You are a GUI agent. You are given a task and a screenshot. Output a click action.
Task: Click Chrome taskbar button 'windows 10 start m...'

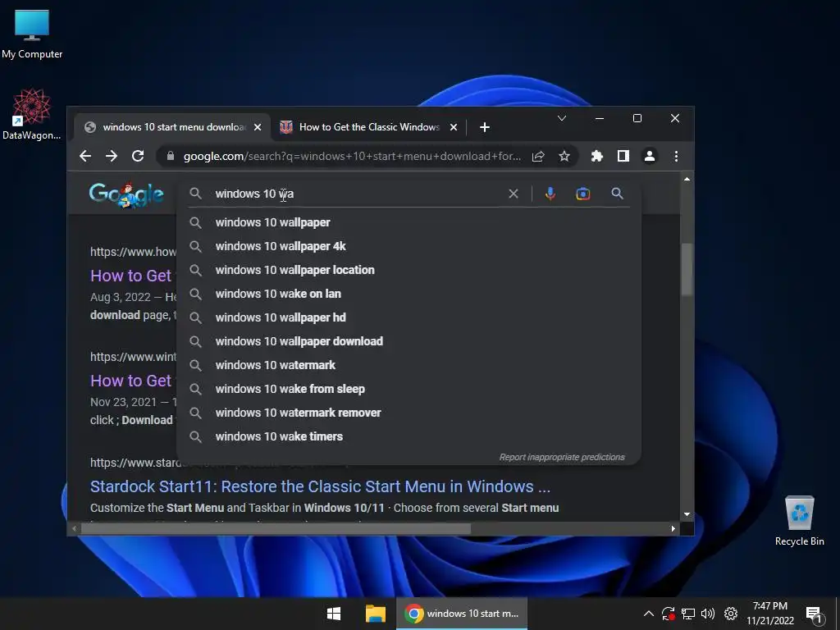click(x=462, y=614)
